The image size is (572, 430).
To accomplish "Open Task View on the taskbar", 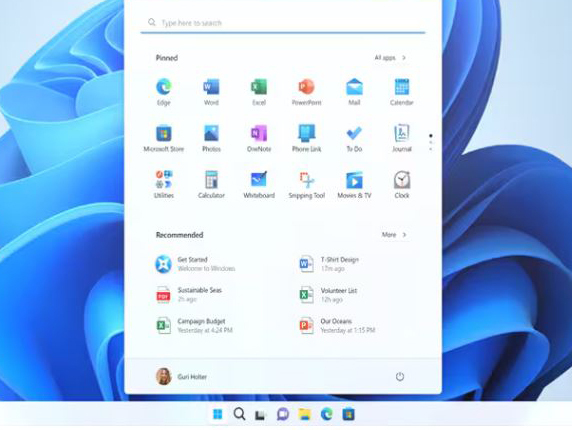I will pos(260,414).
